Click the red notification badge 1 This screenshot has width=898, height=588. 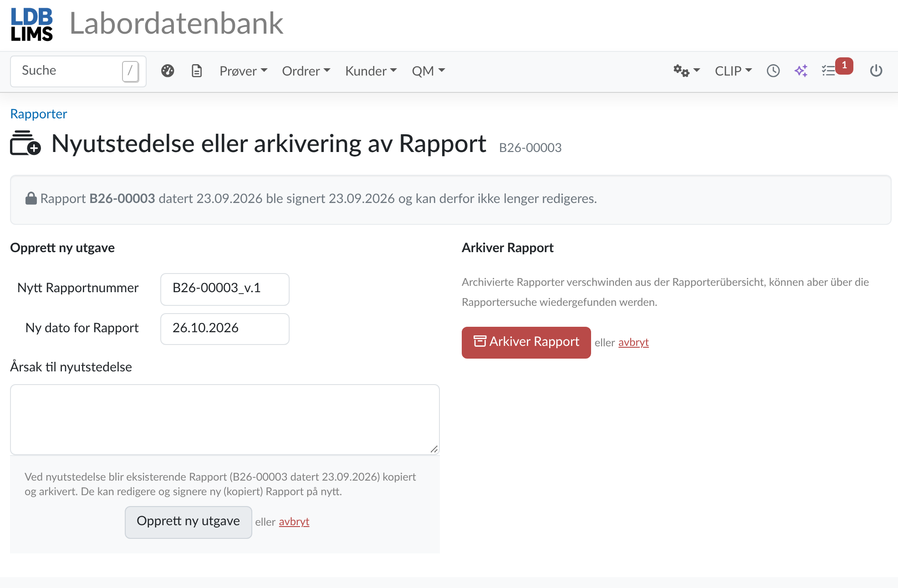(x=844, y=65)
